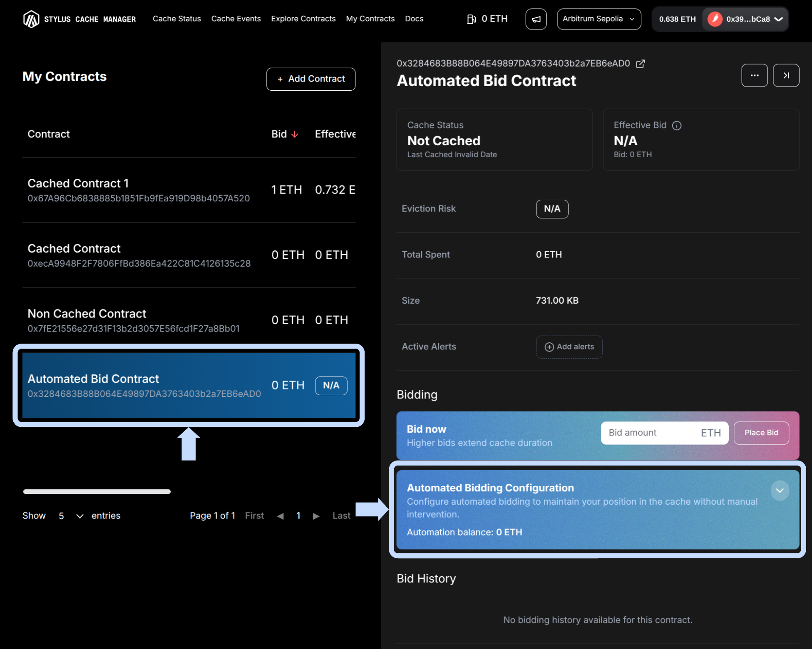This screenshot has width=812, height=649.
Task: Sort by Bid column arrow
Action: pyautogui.click(x=295, y=134)
